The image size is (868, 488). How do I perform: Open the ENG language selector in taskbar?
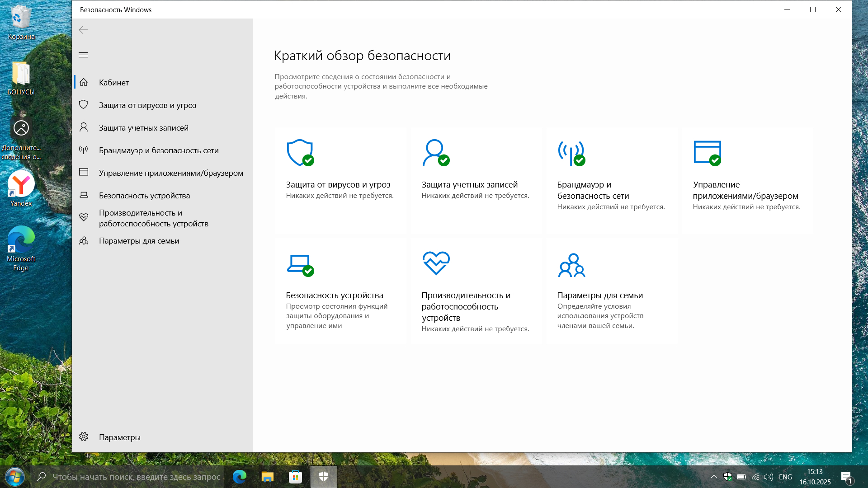coord(785,477)
